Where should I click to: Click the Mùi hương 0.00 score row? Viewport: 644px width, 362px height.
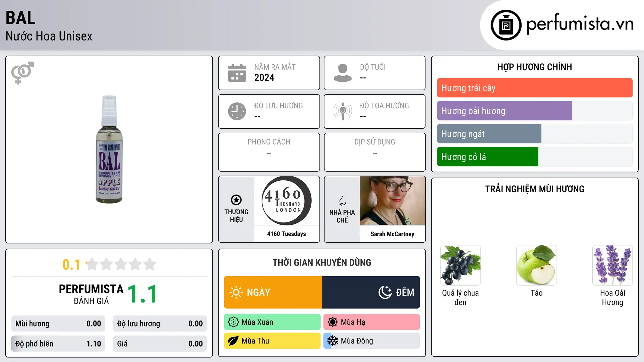point(58,324)
